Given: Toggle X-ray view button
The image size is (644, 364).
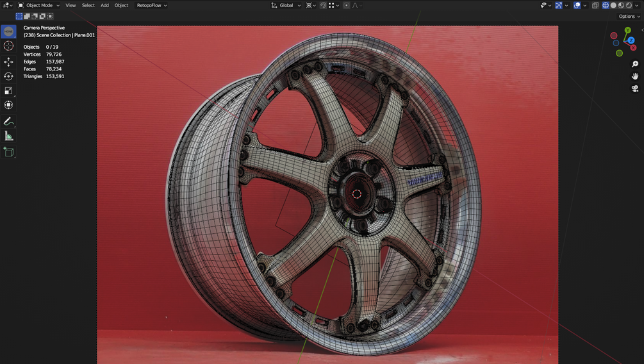Looking at the screenshot, I should [595, 5].
